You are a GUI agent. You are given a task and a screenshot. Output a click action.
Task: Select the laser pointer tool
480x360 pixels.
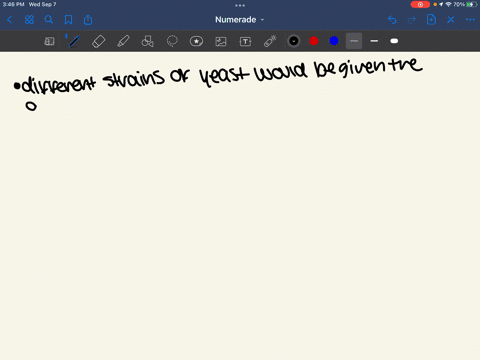(x=270, y=41)
